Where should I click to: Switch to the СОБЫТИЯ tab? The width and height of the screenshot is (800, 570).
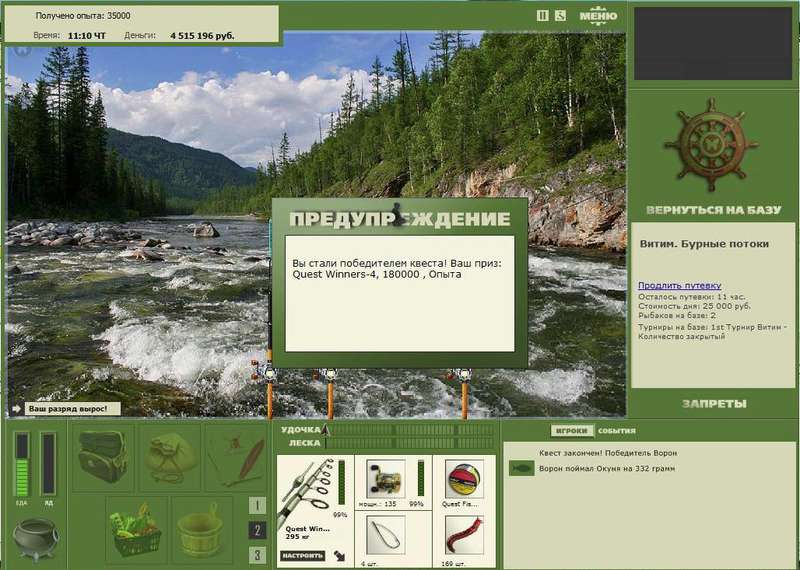[617, 431]
